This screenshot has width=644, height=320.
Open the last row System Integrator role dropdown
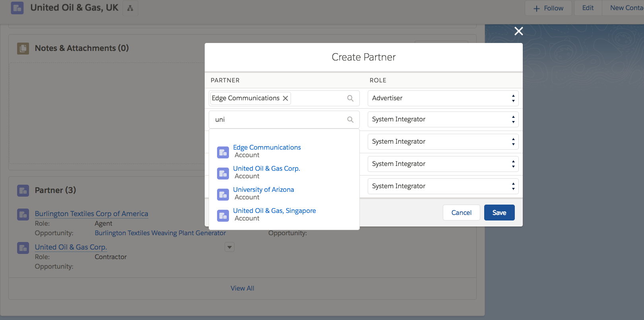[x=443, y=186]
